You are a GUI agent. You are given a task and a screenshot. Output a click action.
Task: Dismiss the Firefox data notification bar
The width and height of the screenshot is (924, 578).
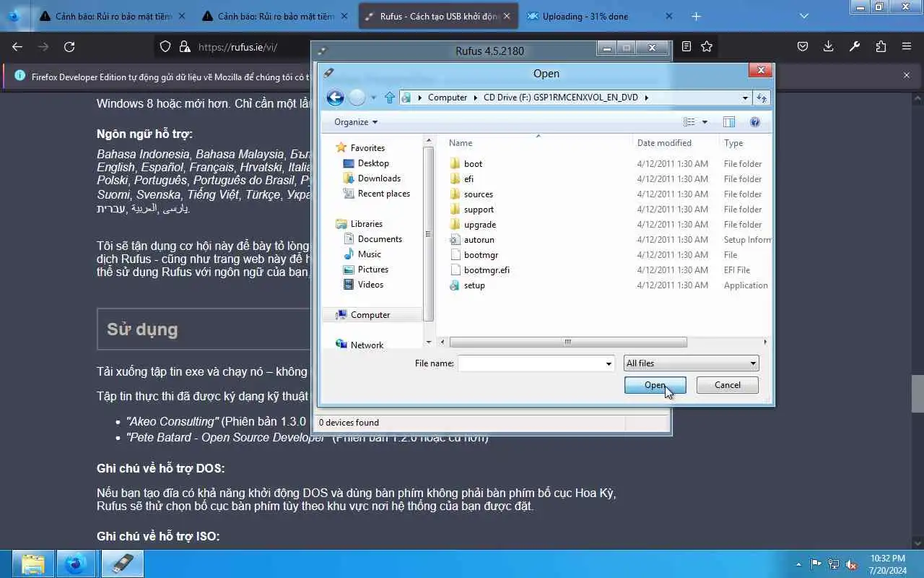(x=907, y=75)
